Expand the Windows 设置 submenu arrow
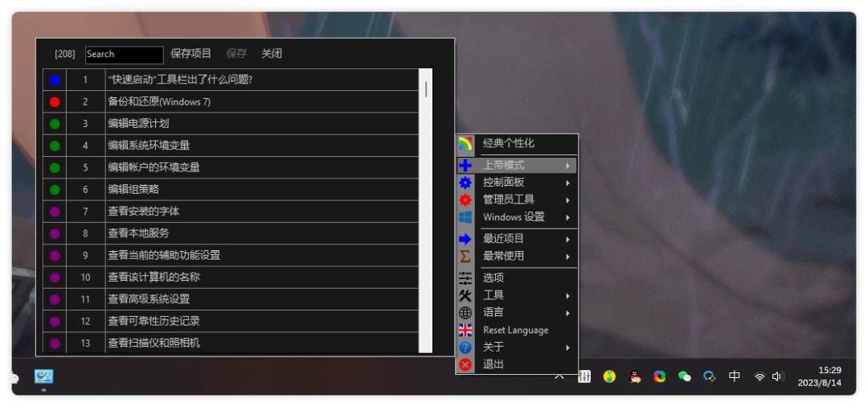The height and width of the screenshot is (407, 868). 568,218
